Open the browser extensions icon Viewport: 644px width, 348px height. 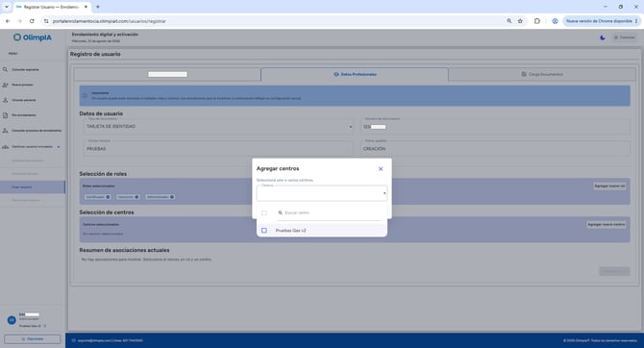[536, 21]
